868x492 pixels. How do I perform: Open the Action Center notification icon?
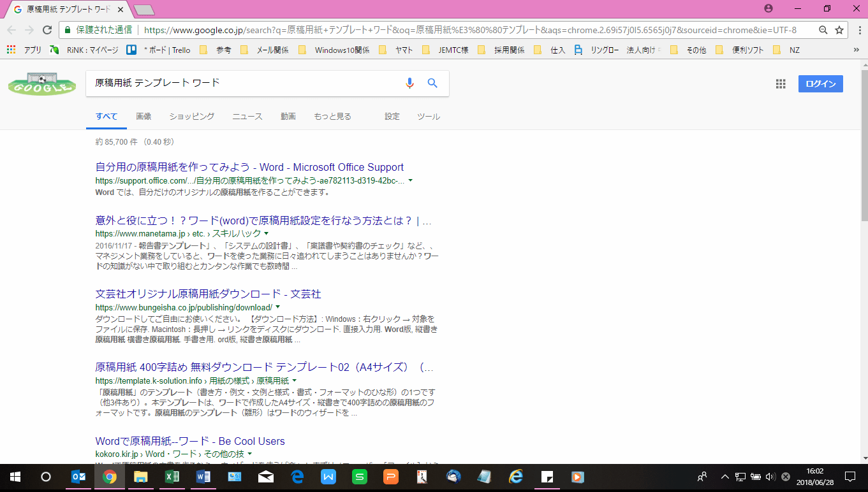850,477
